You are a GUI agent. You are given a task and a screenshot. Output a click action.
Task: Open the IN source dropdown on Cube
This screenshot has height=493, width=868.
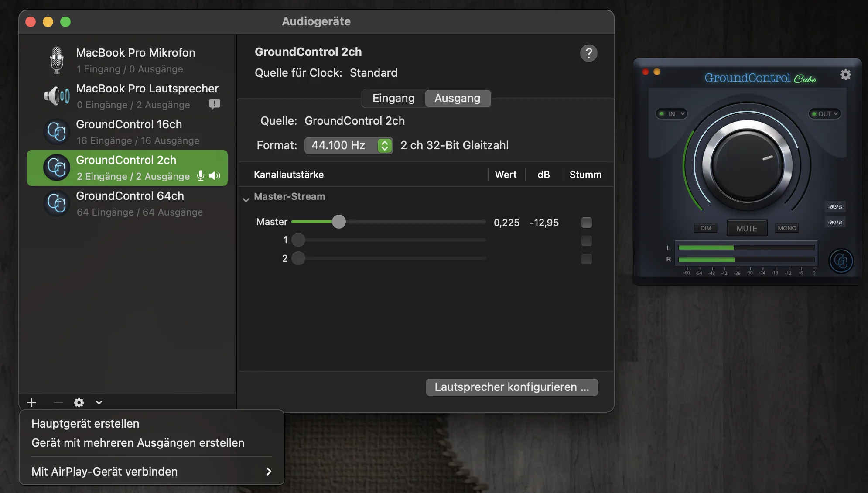pyautogui.click(x=672, y=114)
